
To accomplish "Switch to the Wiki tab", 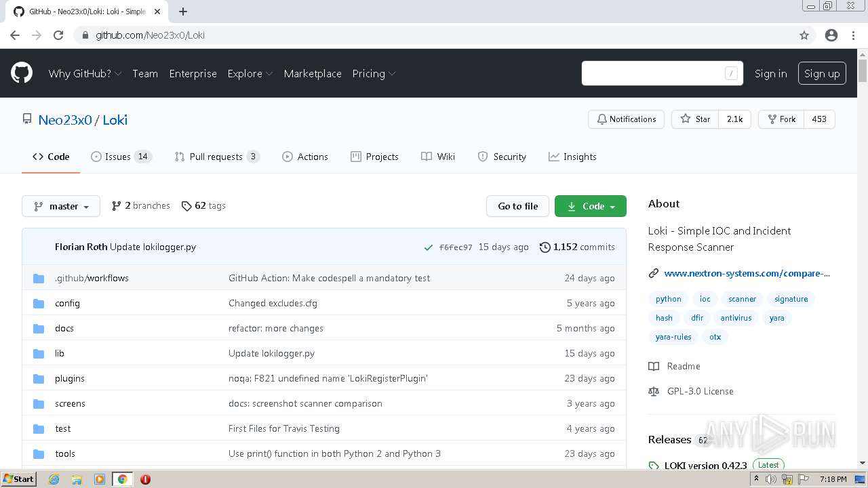I will tap(438, 157).
